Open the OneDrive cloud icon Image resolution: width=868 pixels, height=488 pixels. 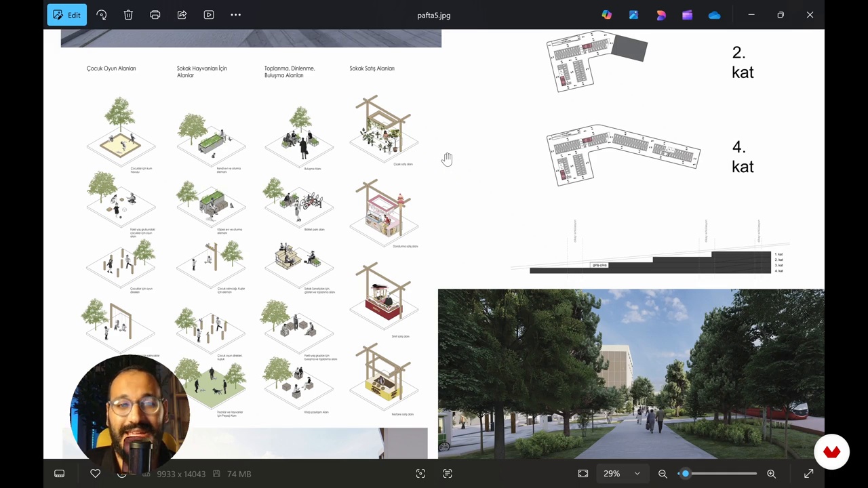(x=715, y=15)
